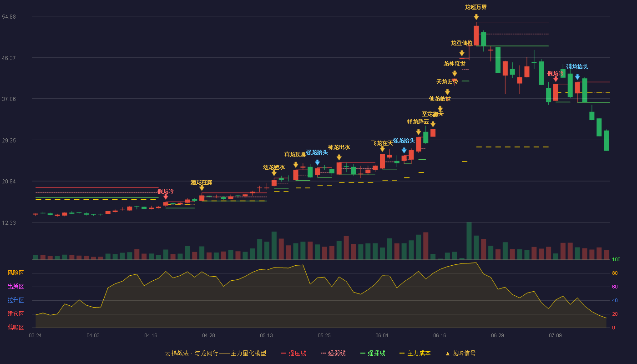Click the red 假龙吟 arrow near 07-09

(x=556, y=79)
